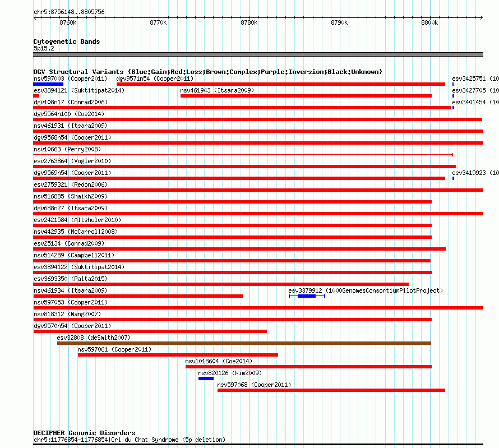Click the Cri du Chat Syndrome entry
Viewport: 499px width, 448px height.
coord(130,440)
